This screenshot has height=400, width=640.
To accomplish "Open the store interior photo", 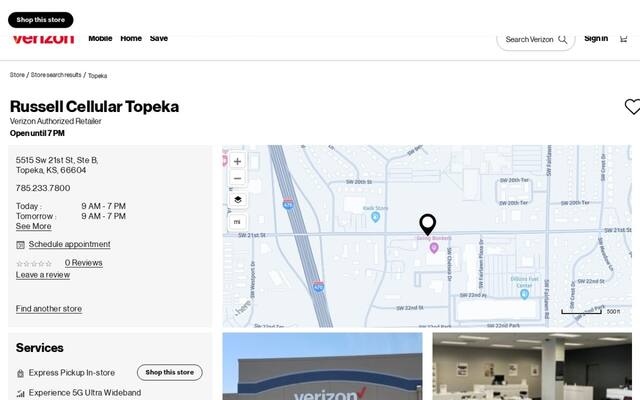I will pyautogui.click(x=532, y=366).
